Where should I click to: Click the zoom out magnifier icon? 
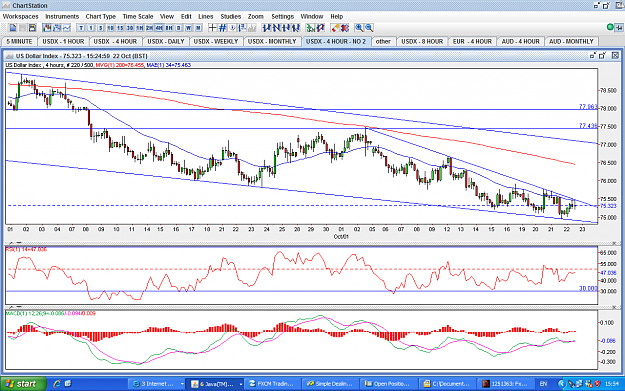(x=369, y=28)
